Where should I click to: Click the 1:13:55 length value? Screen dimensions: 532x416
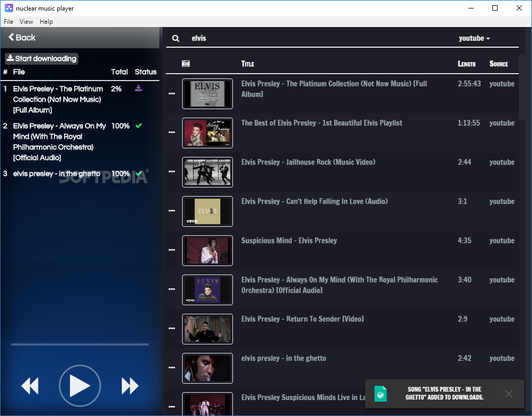click(x=468, y=123)
